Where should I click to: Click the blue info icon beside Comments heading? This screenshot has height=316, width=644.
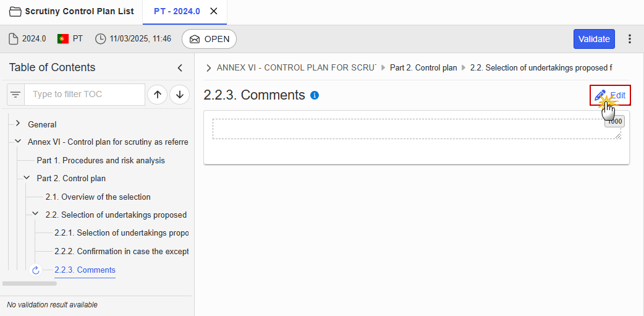315,95
